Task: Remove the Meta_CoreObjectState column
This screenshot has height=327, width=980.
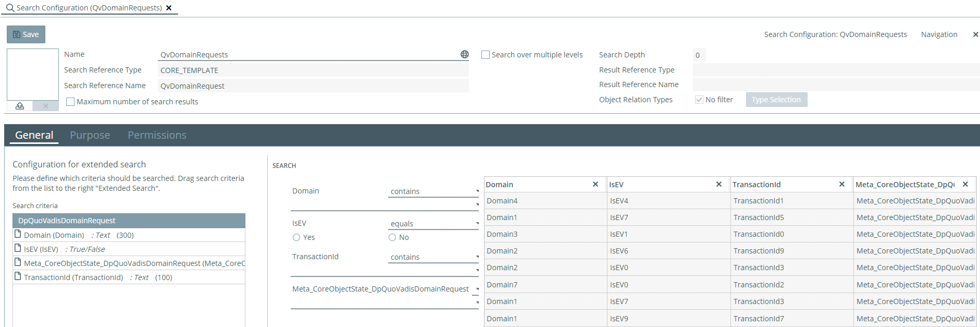Action: coord(965,184)
